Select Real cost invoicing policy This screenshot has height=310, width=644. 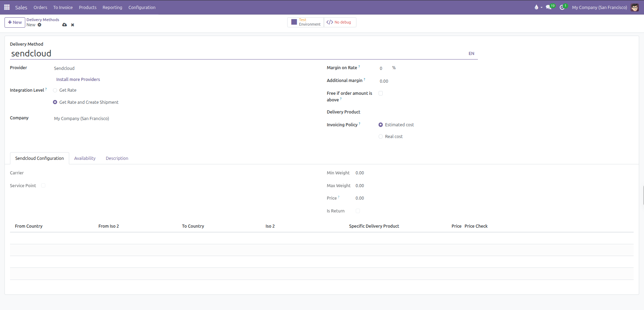click(381, 137)
